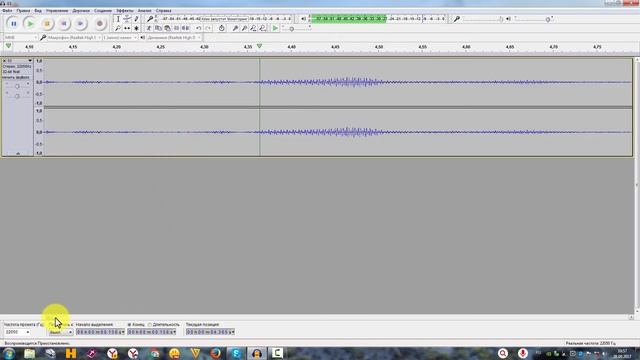The height and width of the screenshot is (360, 640).
Task: Click the Copy icon in edit toolbar
Action: (x=158, y=28)
